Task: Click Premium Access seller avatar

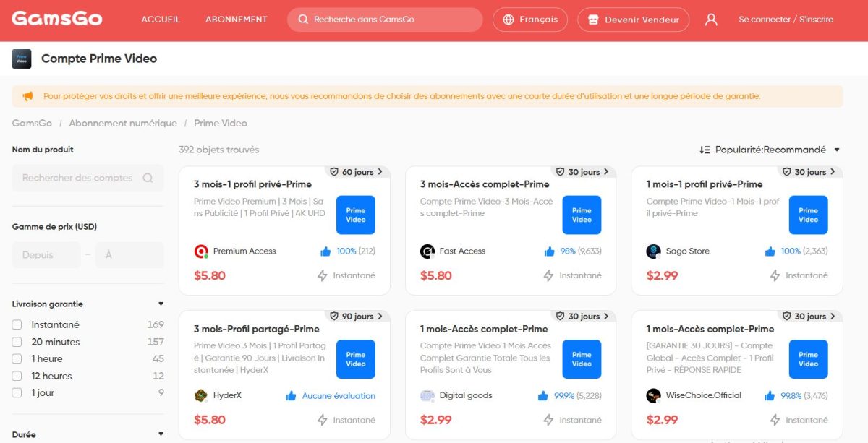Action: coord(202,251)
